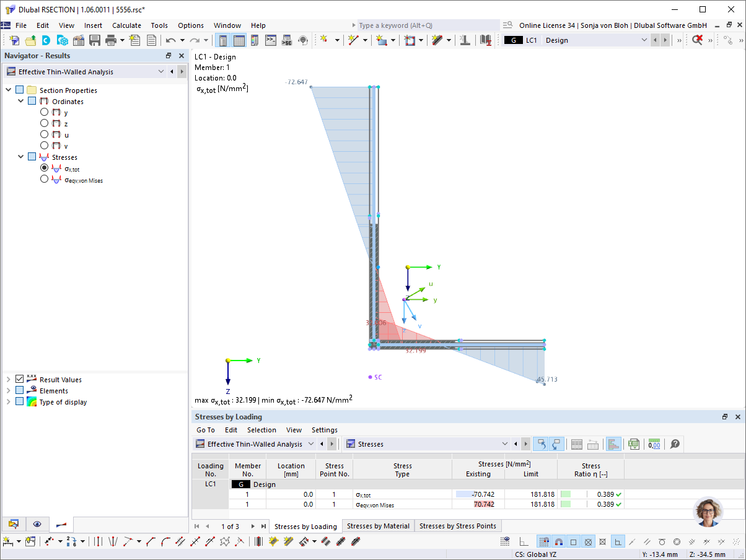Click the Save file icon in toolbar

pyautogui.click(x=95, y=40)
